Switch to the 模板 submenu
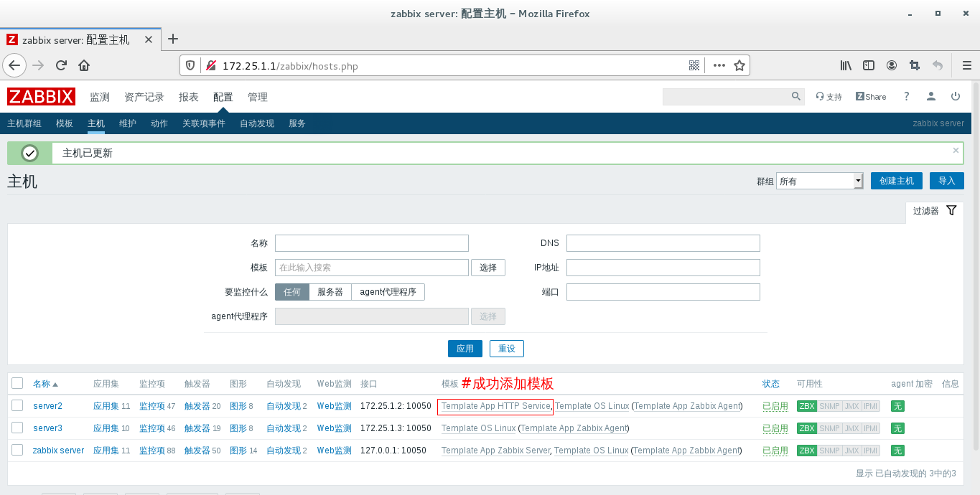This screenshot has width=980, height=495. (x=65, y=123)
